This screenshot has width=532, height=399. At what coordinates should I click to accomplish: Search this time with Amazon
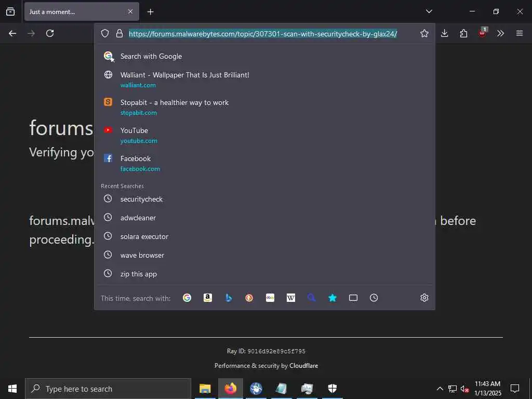pos(208,298)
